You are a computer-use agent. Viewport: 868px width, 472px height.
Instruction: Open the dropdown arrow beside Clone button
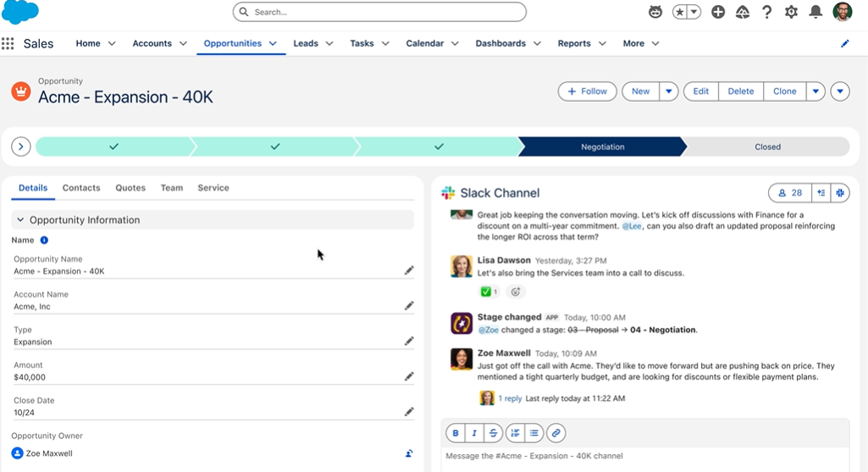pyautogui.click(x=815, y=92)
